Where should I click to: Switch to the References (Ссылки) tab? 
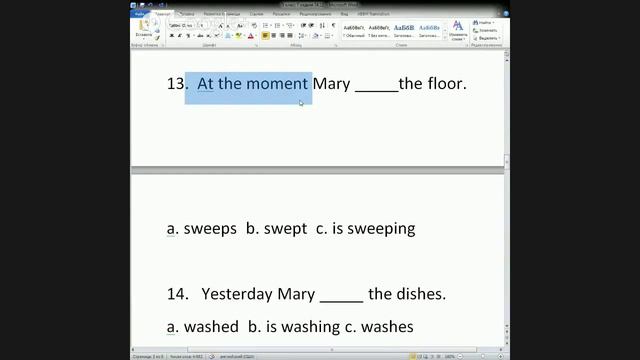256,14
